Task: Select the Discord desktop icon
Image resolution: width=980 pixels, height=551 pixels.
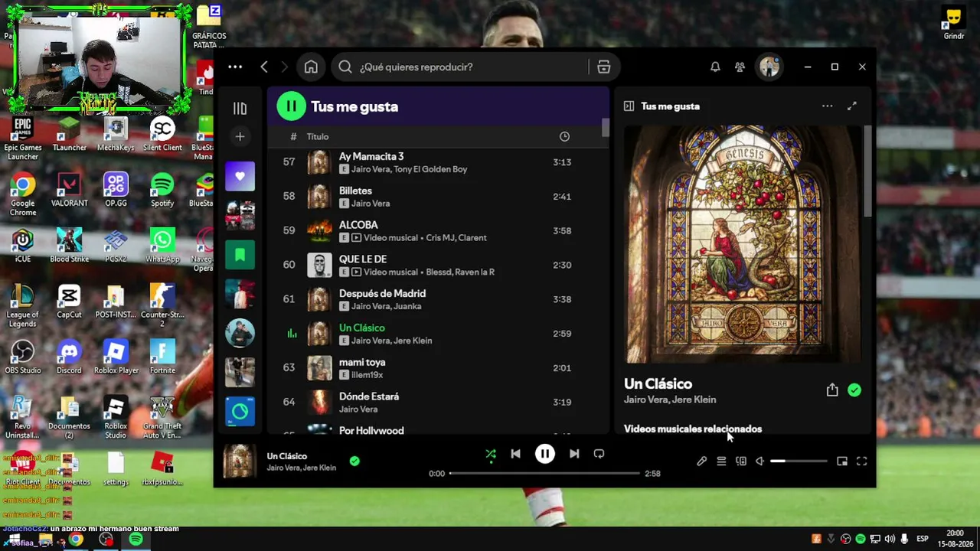Action: pyautogui.click(x=69, y=357)
